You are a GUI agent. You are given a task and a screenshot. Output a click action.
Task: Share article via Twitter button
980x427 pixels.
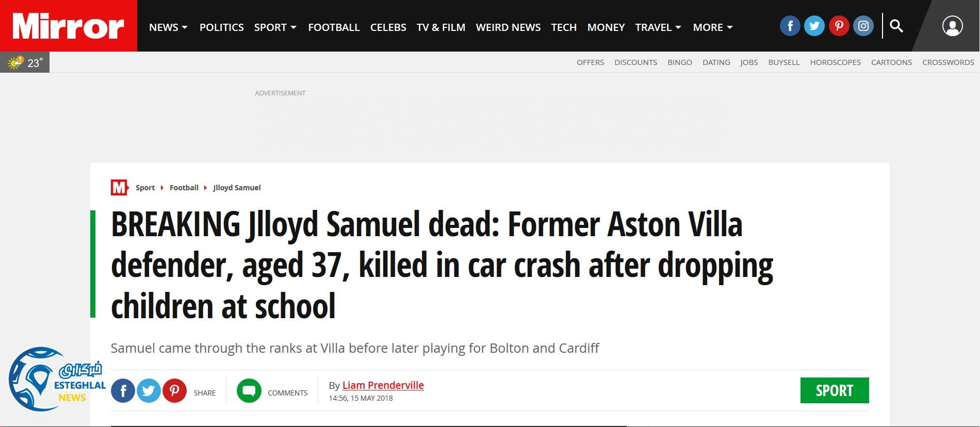149,391
